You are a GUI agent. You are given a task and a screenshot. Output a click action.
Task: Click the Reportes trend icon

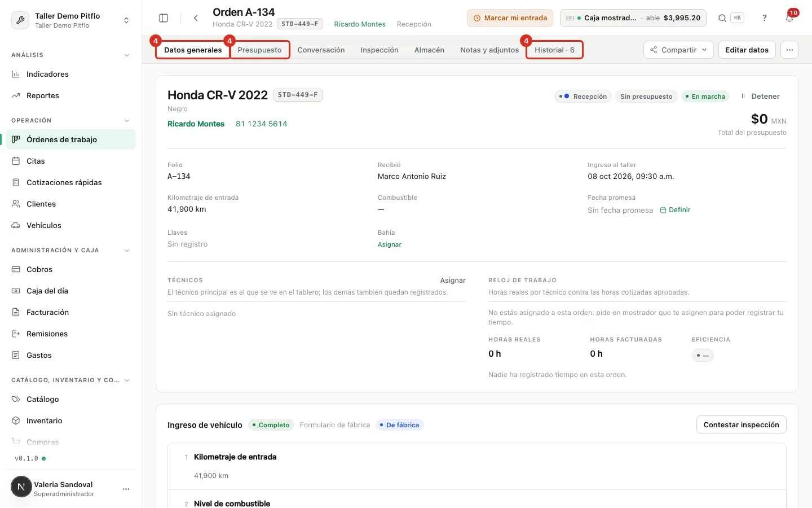coord(16,95)
